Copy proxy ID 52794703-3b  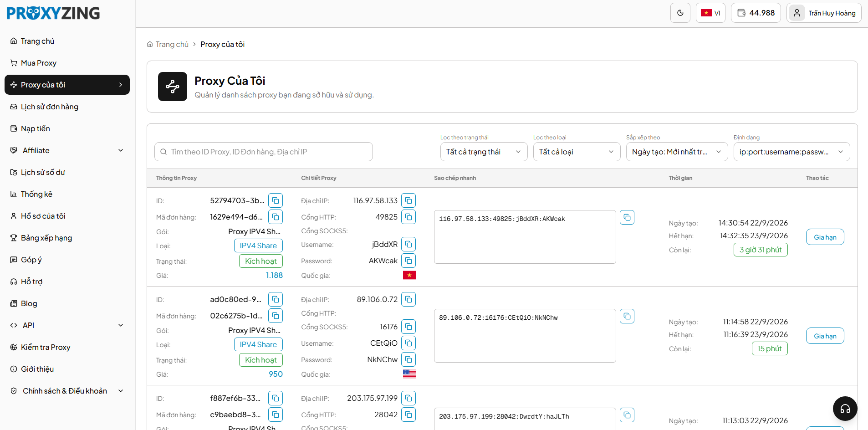(x=276, y=200)
